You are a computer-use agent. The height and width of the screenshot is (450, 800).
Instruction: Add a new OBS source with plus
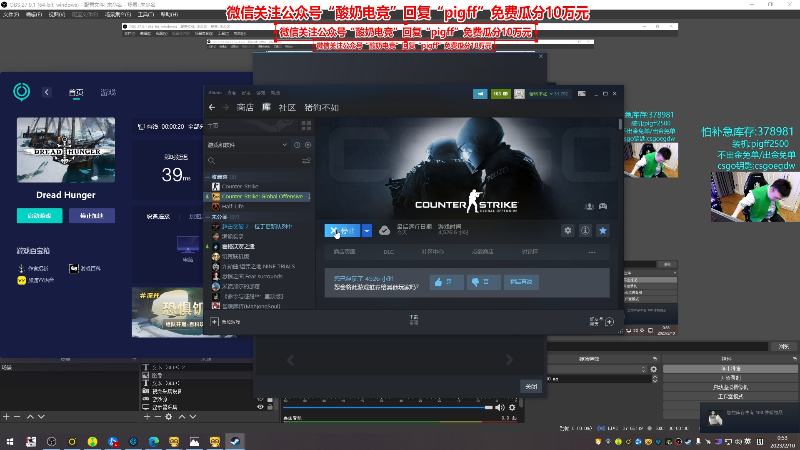click(x=147, y=417)
